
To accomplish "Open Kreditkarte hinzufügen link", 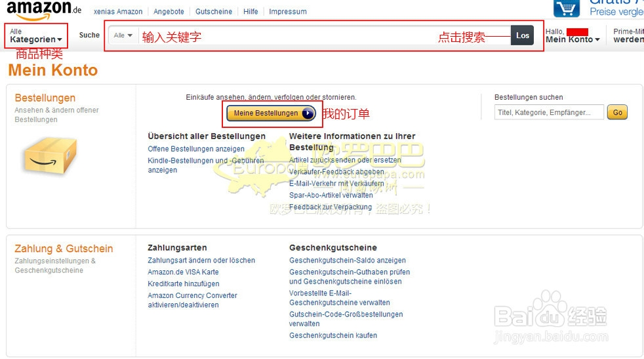I will point(184,284).
